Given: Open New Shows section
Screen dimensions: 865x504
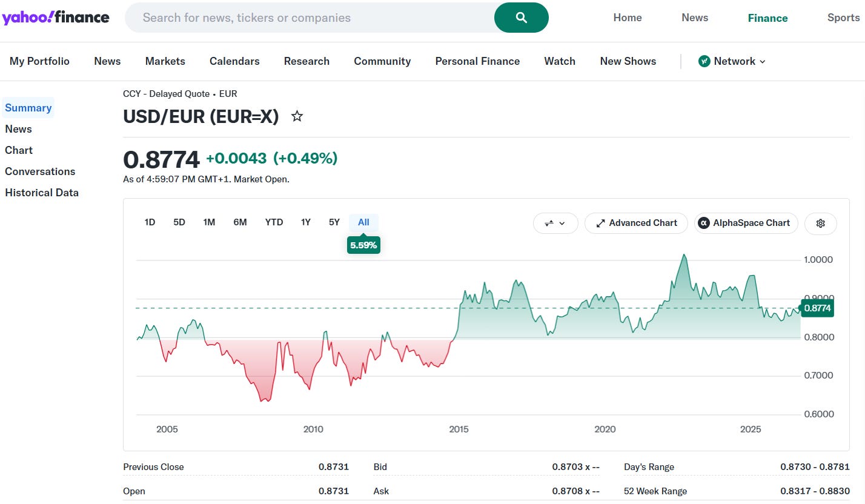Looking at the screenshot, I should 628,61.
